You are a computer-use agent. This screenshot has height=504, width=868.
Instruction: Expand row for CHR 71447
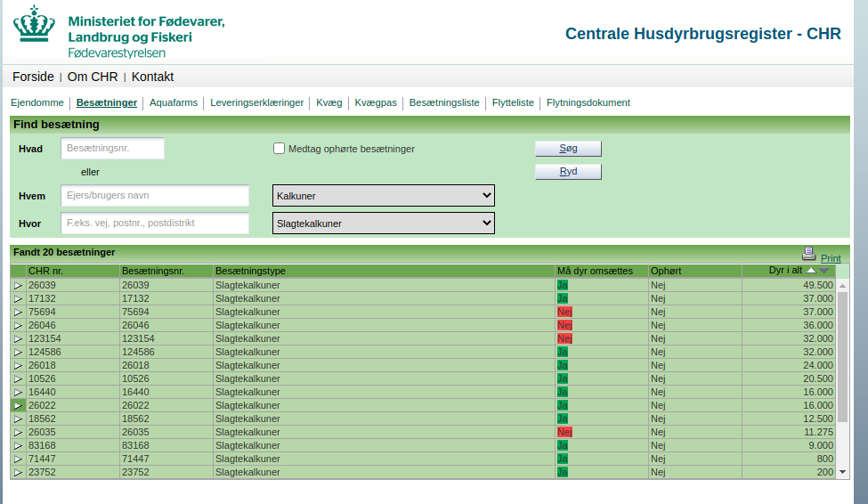click(19, 459)
